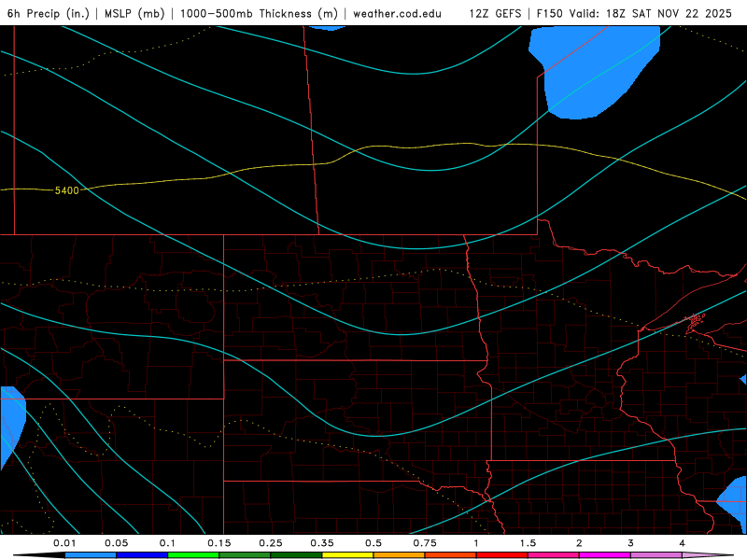Select the light orange 0.5 legend swatch
Screen dimensions: 747x560
point(400,555)
